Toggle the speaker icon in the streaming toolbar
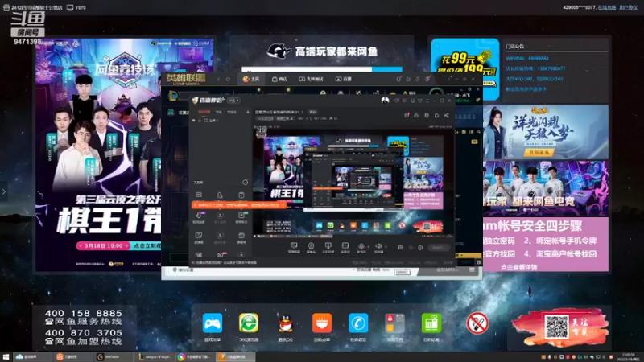This screenshot has height=362, width=644. tap(378, 246)
